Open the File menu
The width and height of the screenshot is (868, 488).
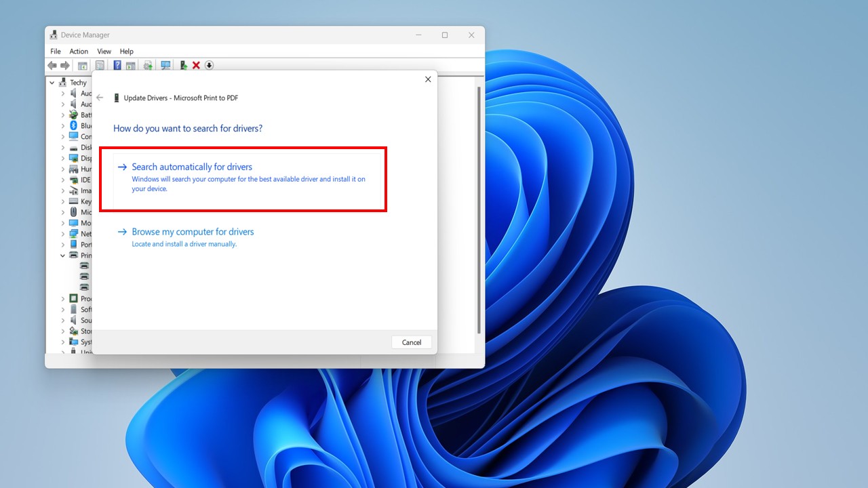[56, 52]
